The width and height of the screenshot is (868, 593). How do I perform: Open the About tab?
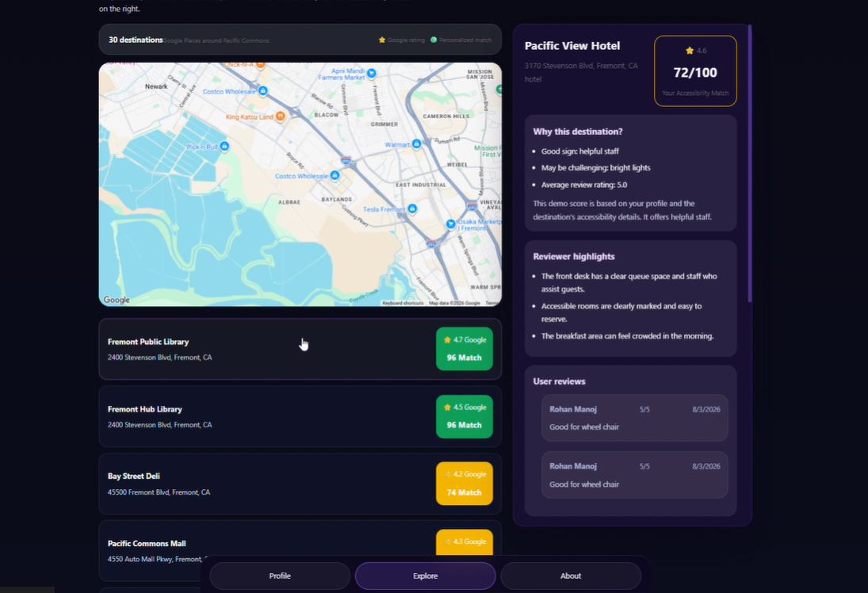(571, 576)
